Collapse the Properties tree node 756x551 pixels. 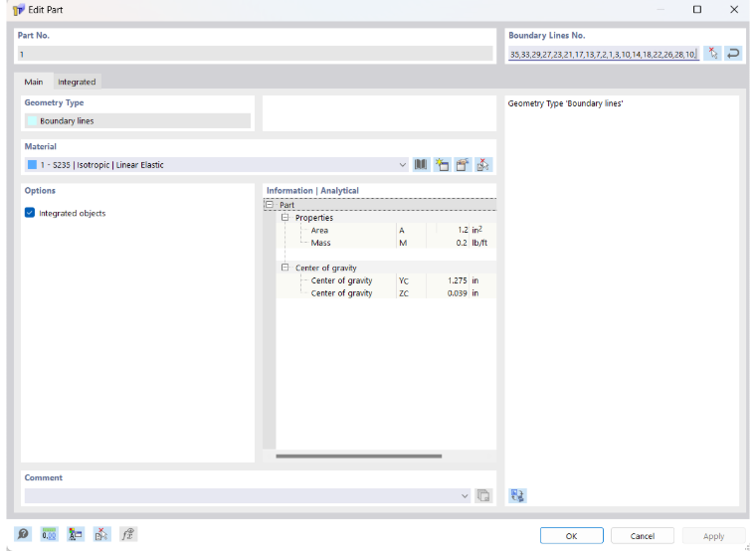coord(285,218)
